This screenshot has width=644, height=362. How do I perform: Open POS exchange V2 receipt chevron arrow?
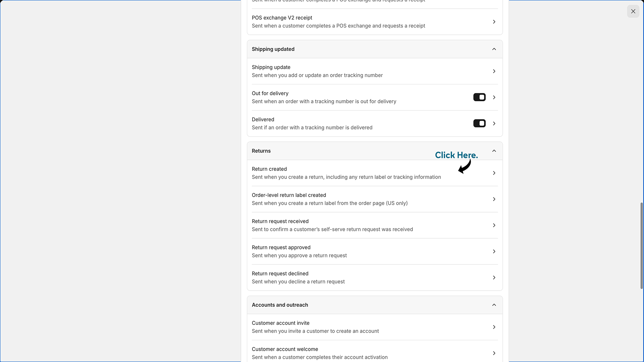point(494,22)
